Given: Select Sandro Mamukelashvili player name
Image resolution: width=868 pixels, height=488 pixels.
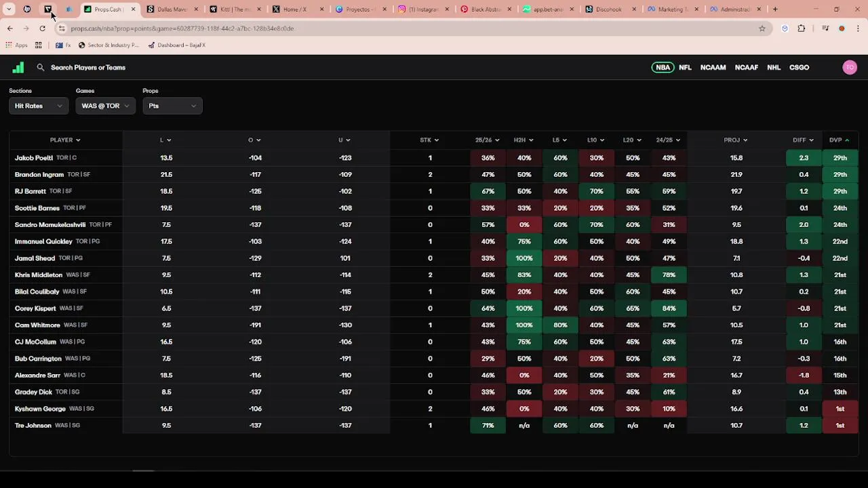Looking at the screenshot, I should tap(50, 224).
